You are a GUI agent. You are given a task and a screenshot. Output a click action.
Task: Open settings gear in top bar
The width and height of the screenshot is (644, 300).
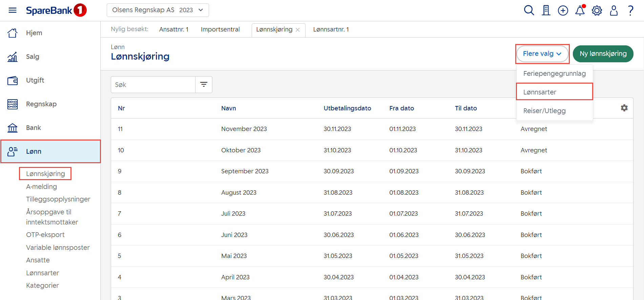point(597,10)
